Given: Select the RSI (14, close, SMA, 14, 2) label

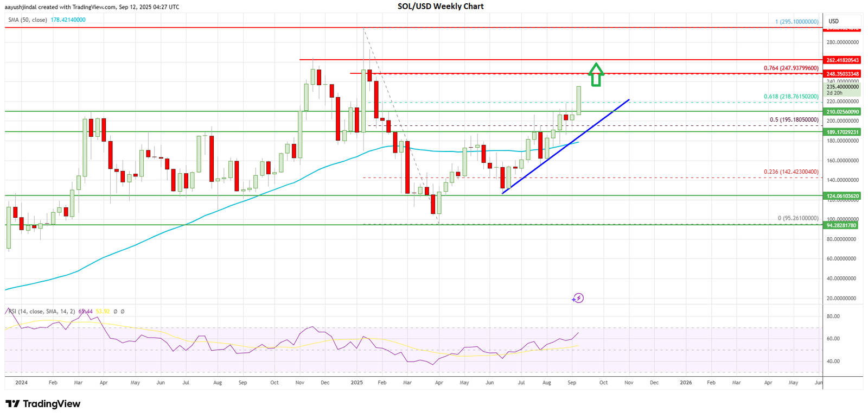Looking at the screenshot, I should click(42, 312).
